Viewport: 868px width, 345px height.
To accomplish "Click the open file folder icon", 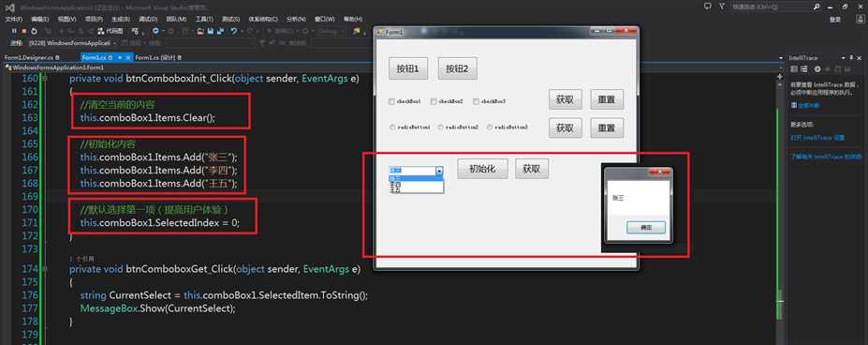I will [201, 31].
